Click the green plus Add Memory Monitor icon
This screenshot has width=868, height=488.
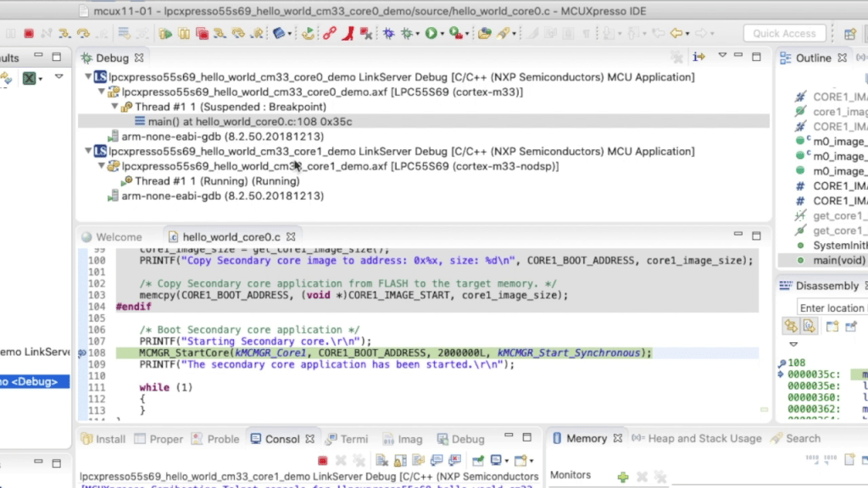tap(623, 476)
